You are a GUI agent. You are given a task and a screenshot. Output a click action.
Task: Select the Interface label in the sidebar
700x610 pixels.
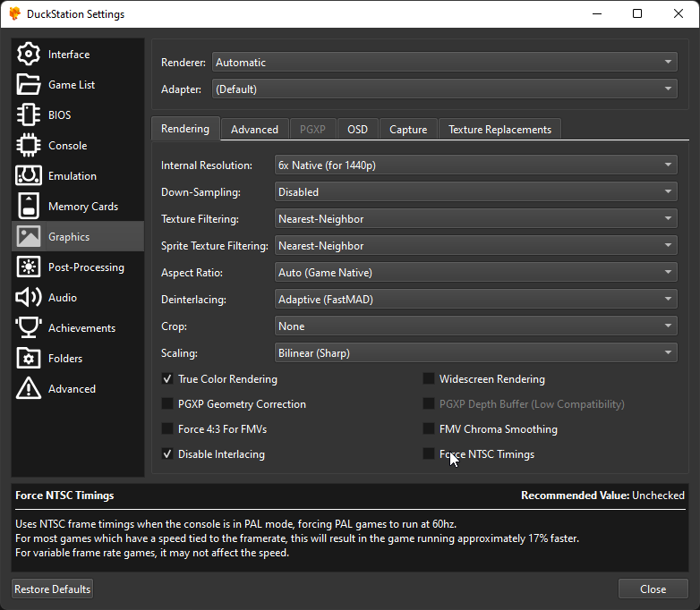[69, 55]
